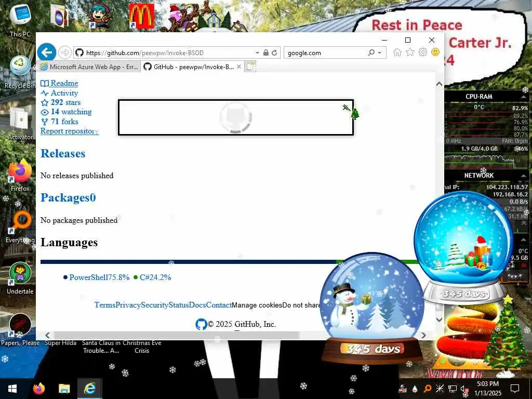
Task: Click the greyed forward arrow button
Action: coord(64,52)
